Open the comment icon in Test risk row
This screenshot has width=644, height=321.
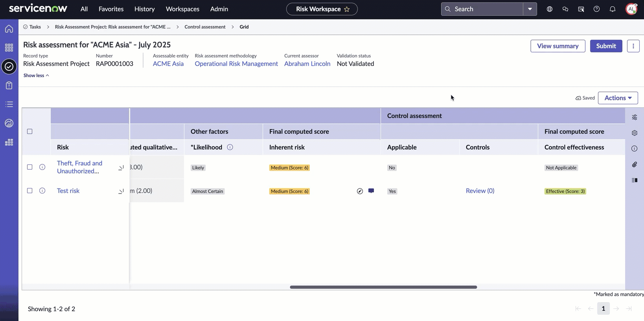(371, 191)
